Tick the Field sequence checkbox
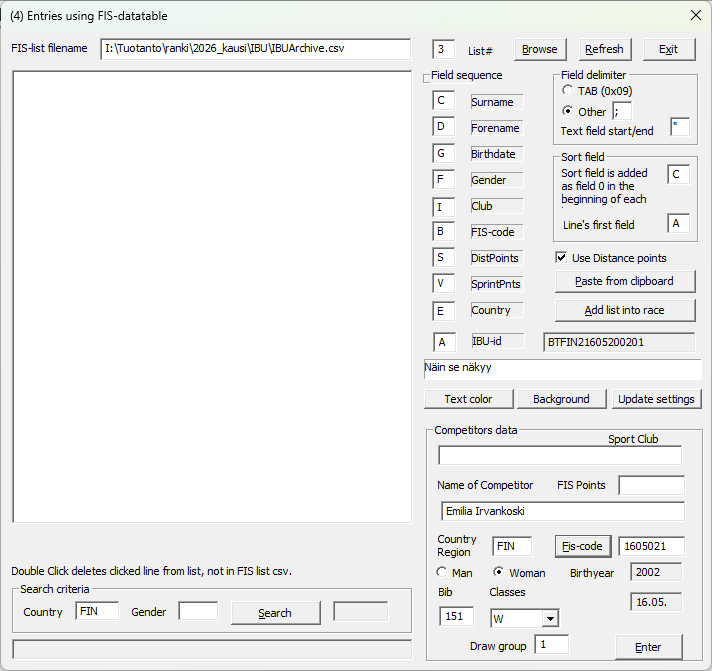Screen dimensions: 712x671 click(427, 77)
